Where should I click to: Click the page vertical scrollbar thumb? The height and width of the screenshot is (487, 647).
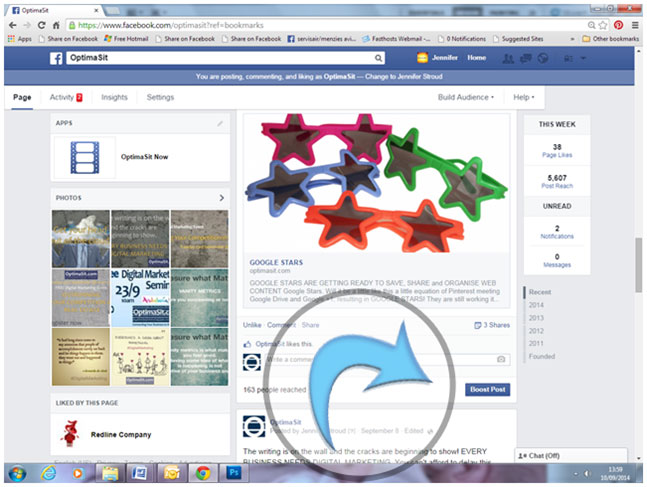639,265
